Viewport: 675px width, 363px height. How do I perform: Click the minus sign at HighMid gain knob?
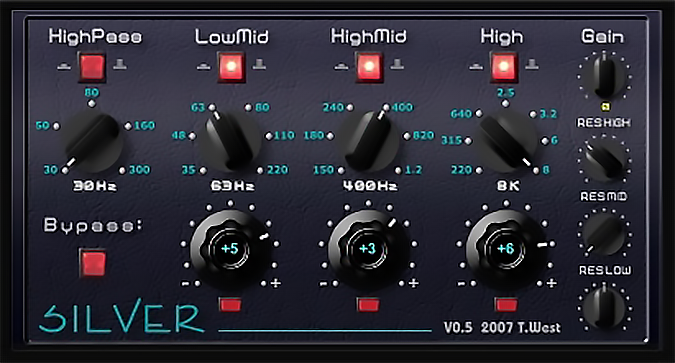(323, 284)
